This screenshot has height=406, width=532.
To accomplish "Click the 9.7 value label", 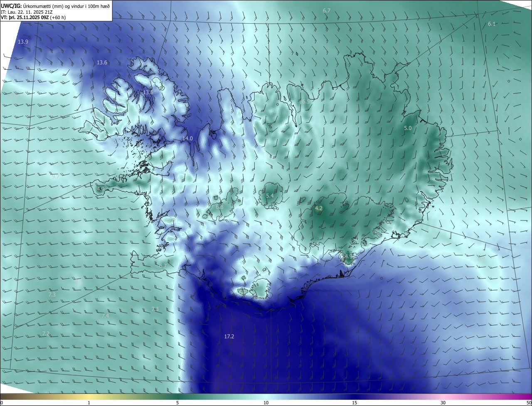I will click(x=55, y=176).
